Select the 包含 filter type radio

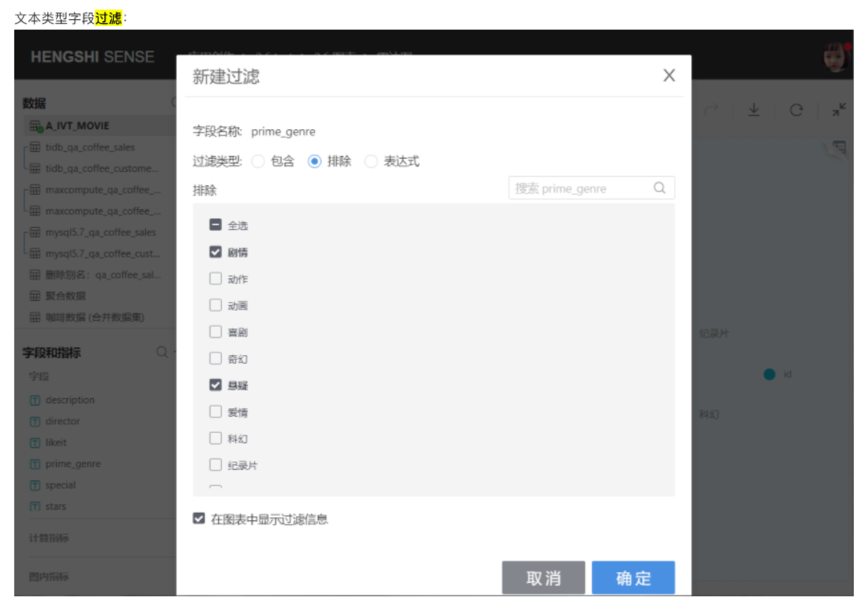click(258, 161)
